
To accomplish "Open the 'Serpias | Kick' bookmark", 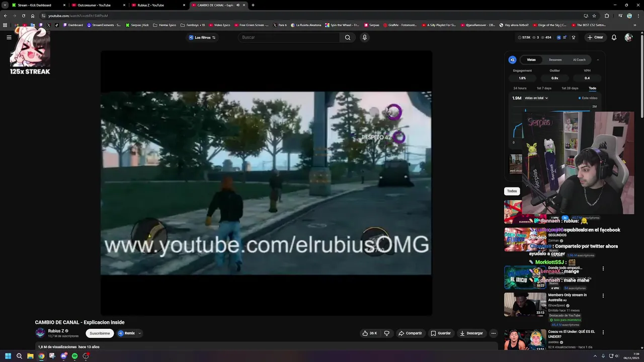I will pyautogui.click(x=137, y=25).
